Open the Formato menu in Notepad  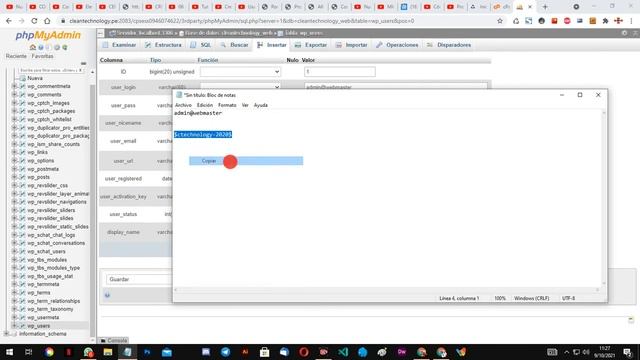tap(227, 105)
